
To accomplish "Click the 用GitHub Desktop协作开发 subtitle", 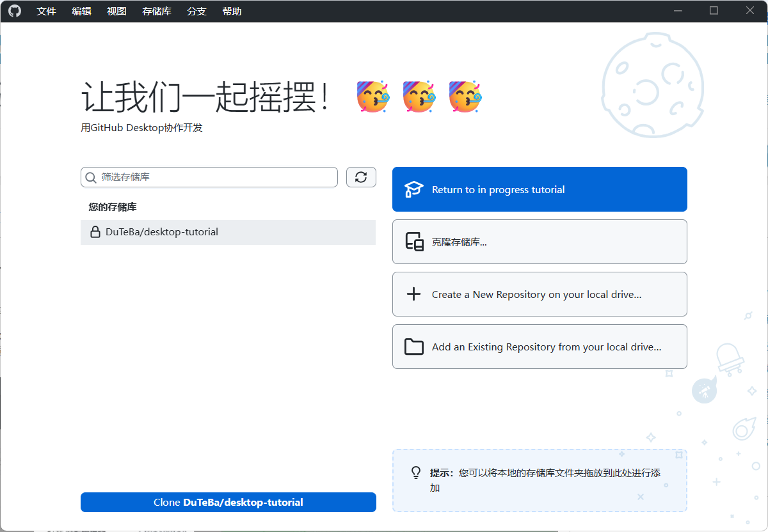I will tap(141, 127).
